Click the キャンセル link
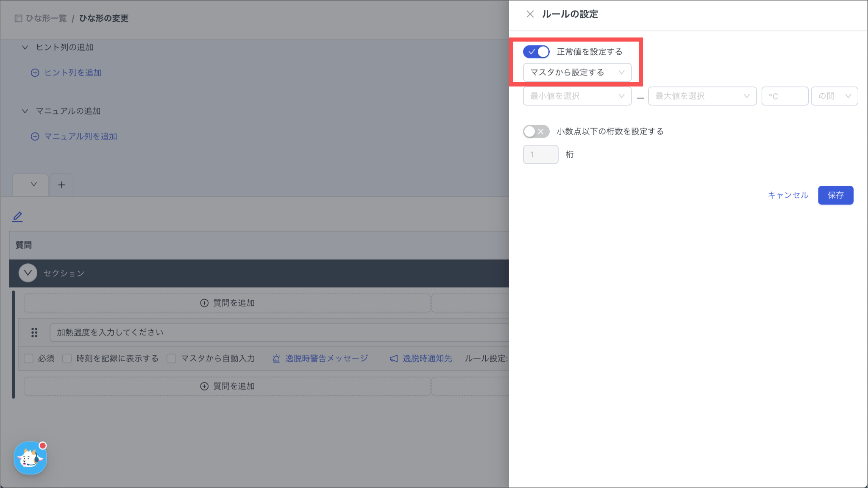The height and width of the screenshot is (488, 868). coord(788,195)
